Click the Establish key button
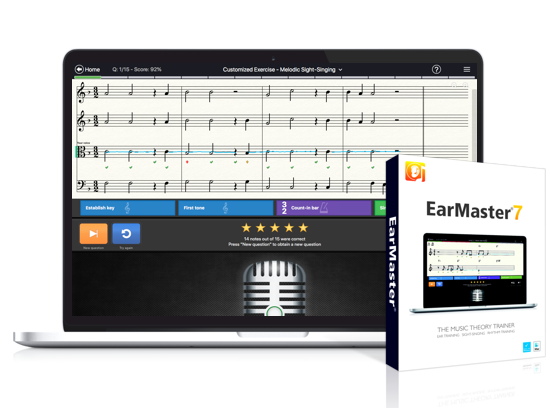This screenshot has height=408, width=550. (x=128, y=208)
